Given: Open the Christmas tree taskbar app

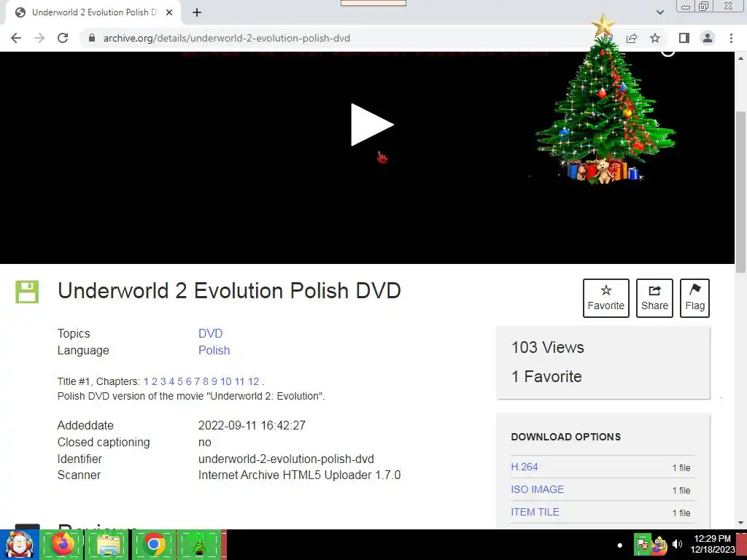Looking at the screenshot, I should click(199, 545).
